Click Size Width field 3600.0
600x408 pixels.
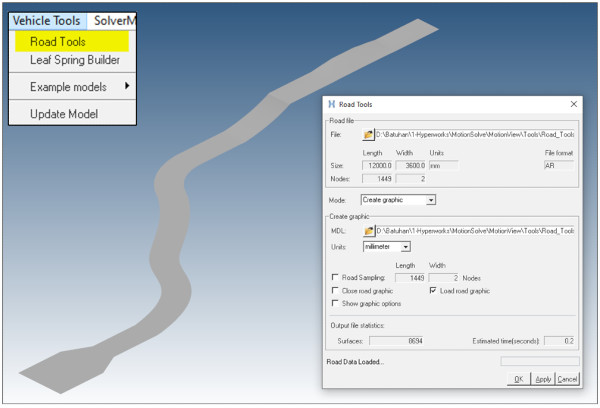411,165
